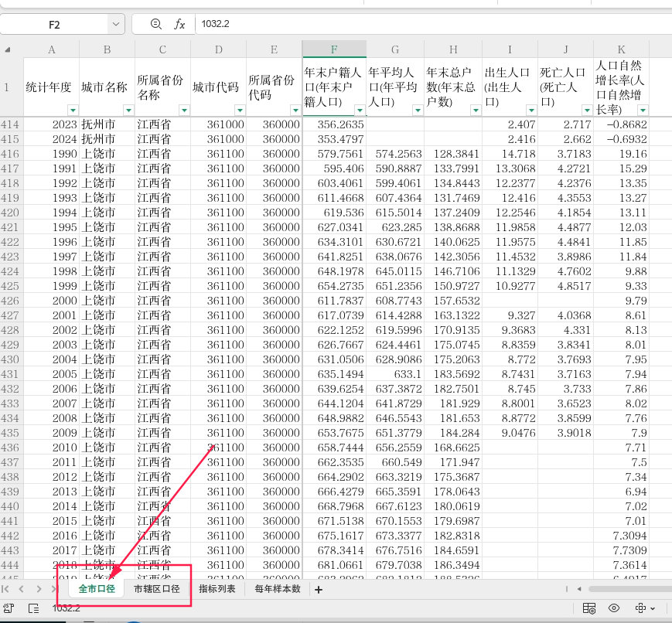This screenshot has width=672, height=623.
Task: Toggle the reading layout icon in status bar
Action: [x=641, y=608]
